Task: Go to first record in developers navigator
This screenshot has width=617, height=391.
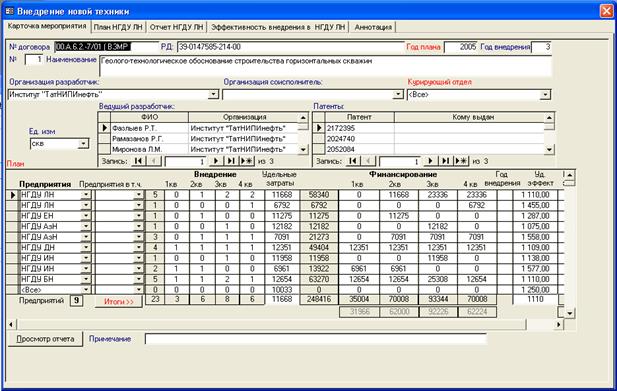Action: 138,161
